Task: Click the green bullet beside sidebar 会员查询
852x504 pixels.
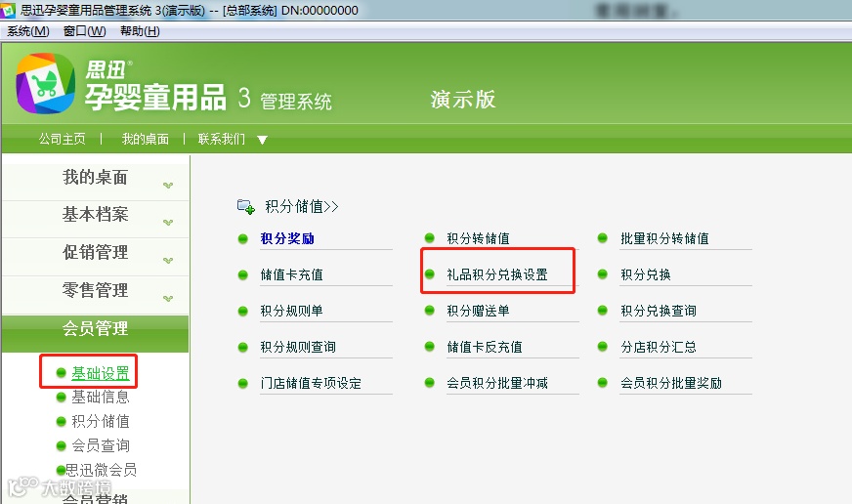Action: point(61,446)
